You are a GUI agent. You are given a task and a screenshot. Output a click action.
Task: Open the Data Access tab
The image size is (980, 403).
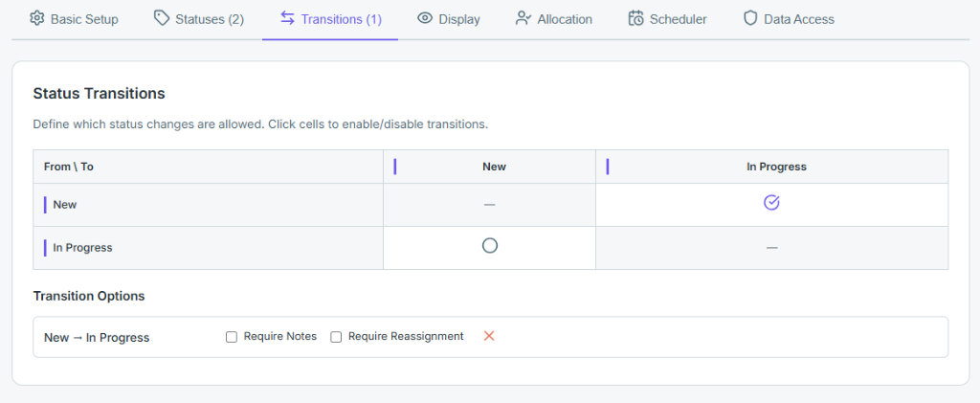tap(789, 19)
